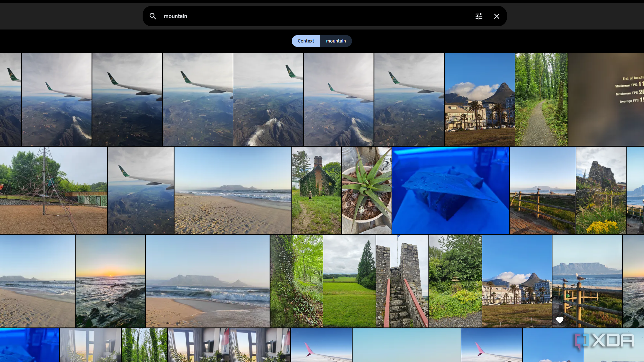Switch to the mountain search chip

click(x=336, y=41)
